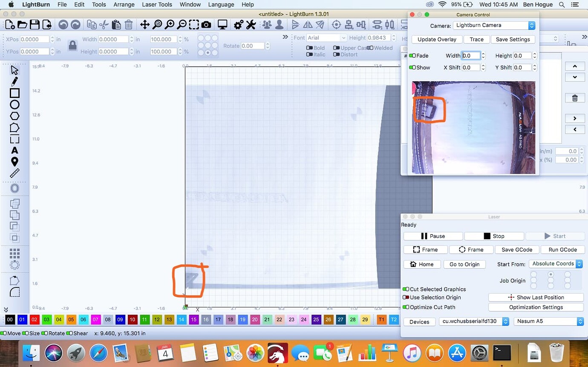Open the Nasum A5 device dropdown

tap(548, 321)
